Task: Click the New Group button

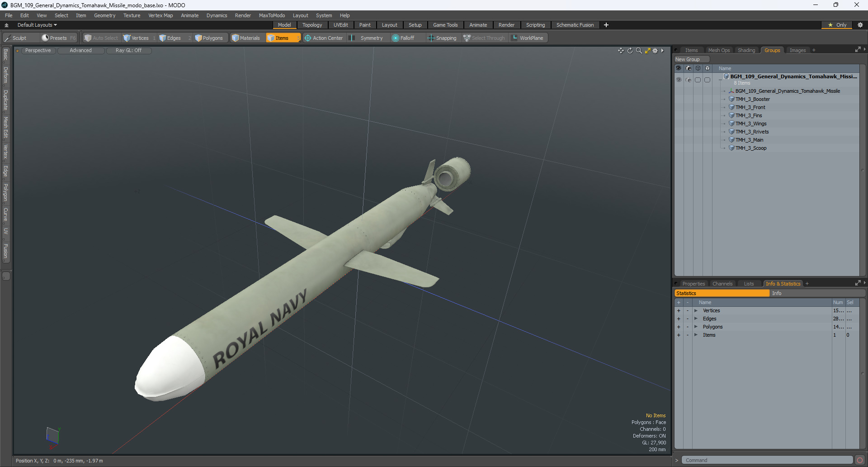Action: [692, 59]
